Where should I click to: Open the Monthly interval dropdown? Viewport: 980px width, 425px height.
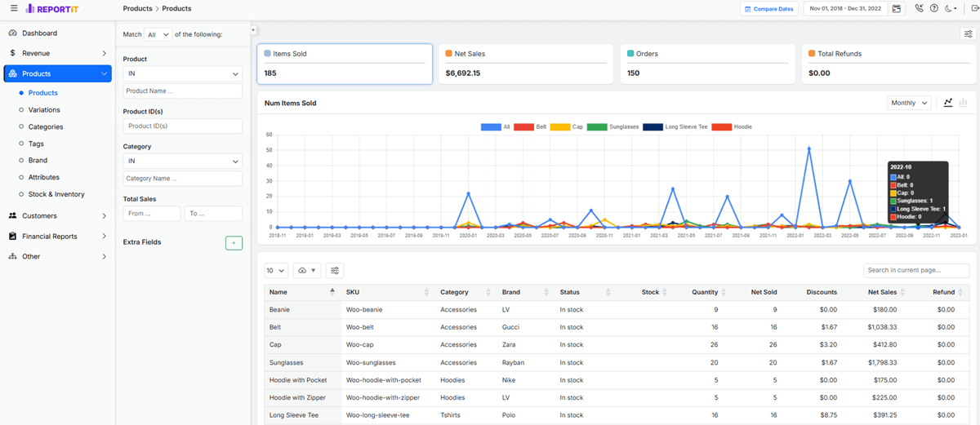point(909,103)
